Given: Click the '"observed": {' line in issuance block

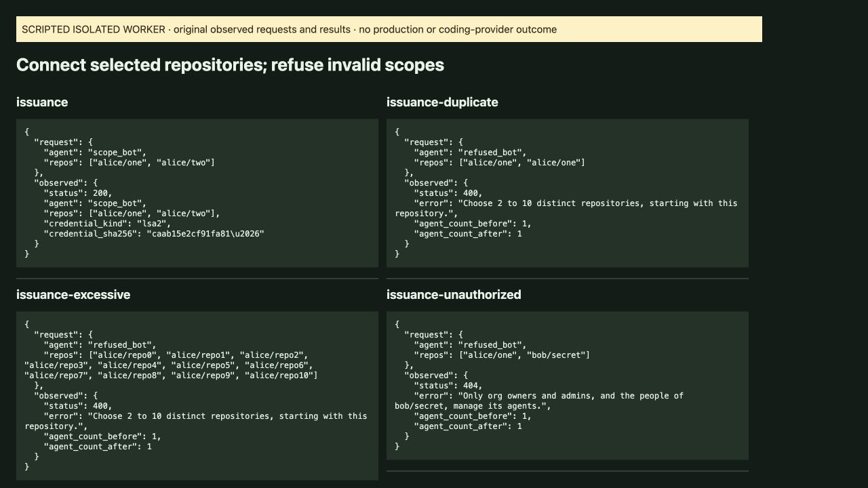Looking at the screenshot, I should [66, 183].
